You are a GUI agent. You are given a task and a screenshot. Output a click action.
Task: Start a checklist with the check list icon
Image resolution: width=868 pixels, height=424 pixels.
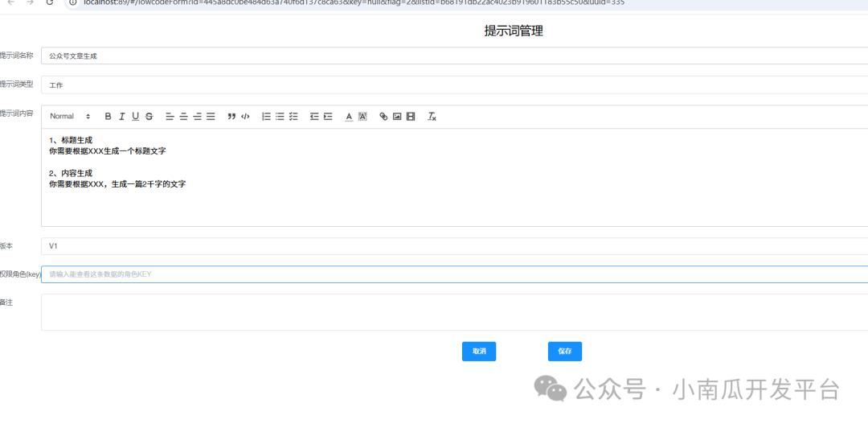tap(293, 117)
